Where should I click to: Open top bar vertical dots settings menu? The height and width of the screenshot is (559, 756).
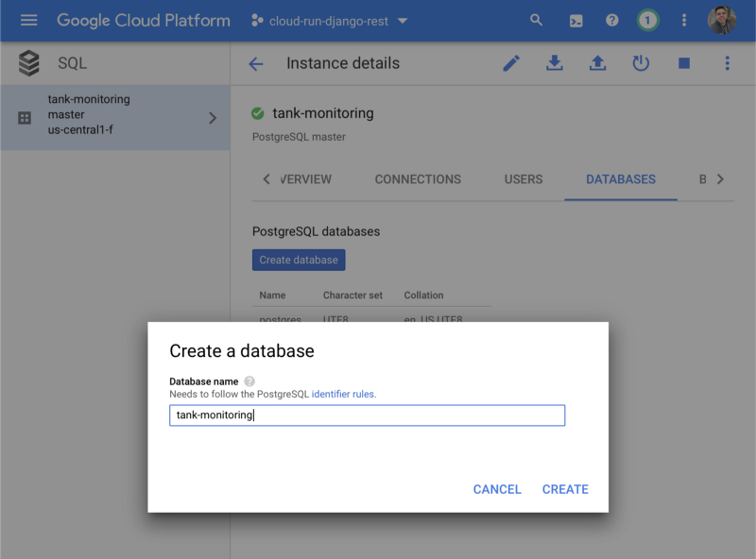[x=683, y=20]
